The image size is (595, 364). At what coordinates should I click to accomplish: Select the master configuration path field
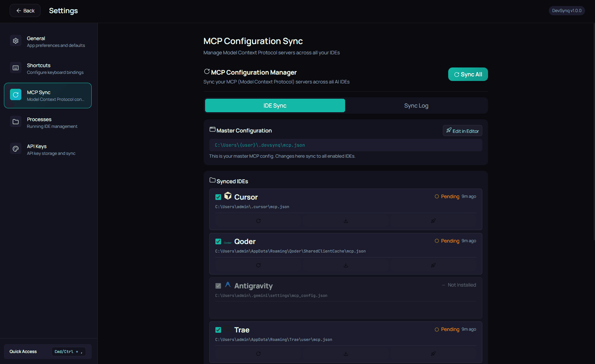coord(345,145)
